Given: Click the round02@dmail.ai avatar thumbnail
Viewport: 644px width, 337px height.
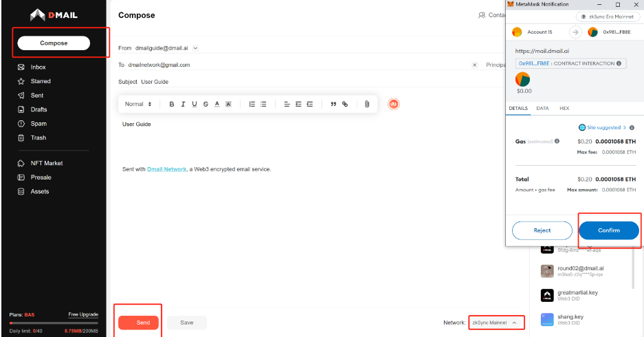Looking at the screenshot, I should point(547,271).
